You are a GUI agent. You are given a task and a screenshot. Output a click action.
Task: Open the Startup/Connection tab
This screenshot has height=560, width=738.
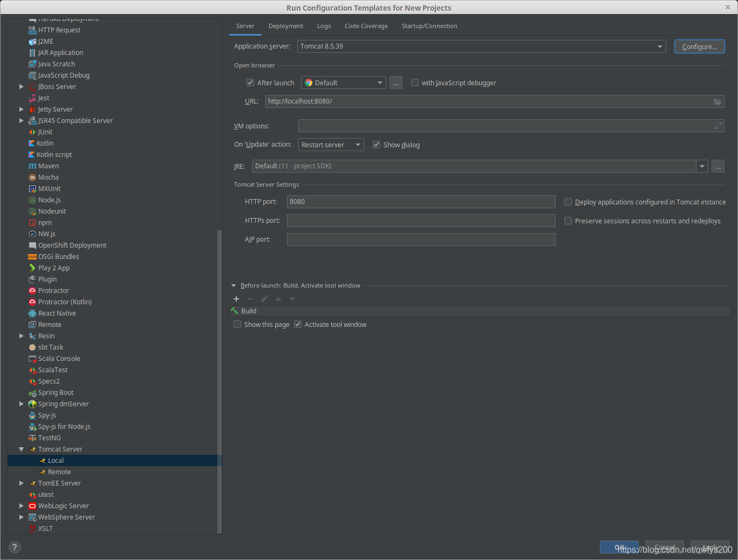[x=429, y=26]
